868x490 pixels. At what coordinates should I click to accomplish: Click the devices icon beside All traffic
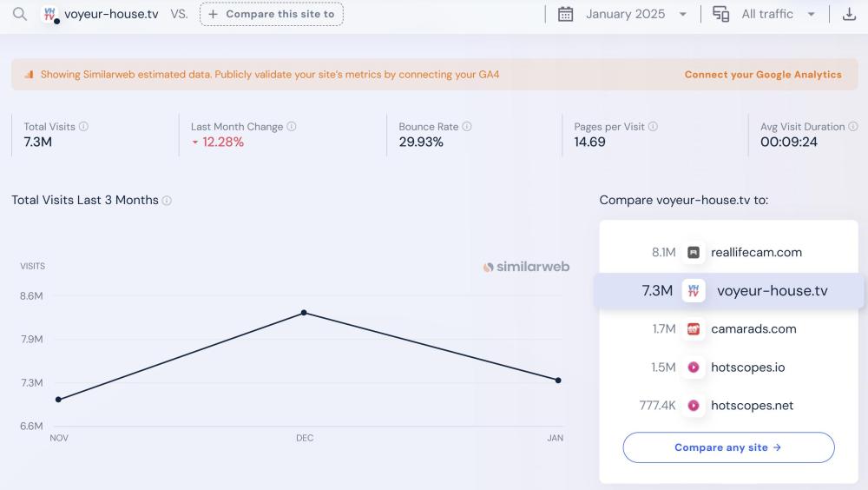(720, 14)
